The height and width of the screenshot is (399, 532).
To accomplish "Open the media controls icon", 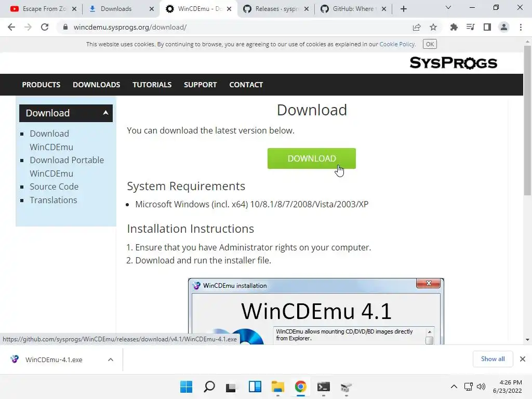I will pos(470,27).
